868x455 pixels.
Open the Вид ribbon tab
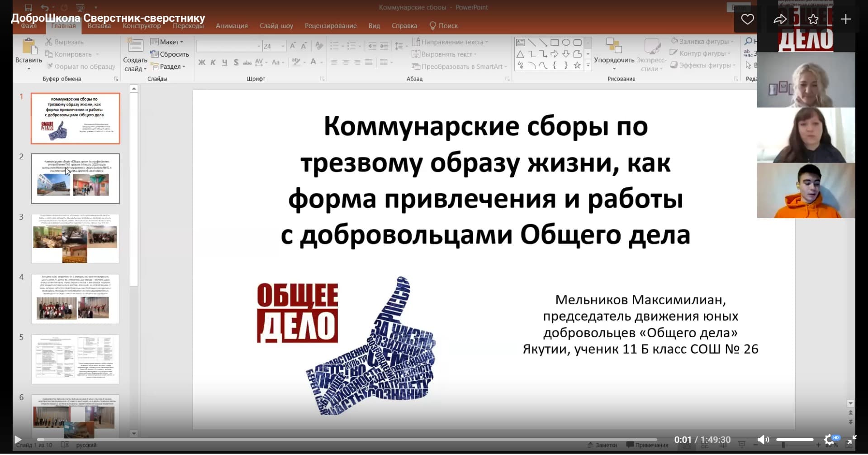[x=374, y=26]
